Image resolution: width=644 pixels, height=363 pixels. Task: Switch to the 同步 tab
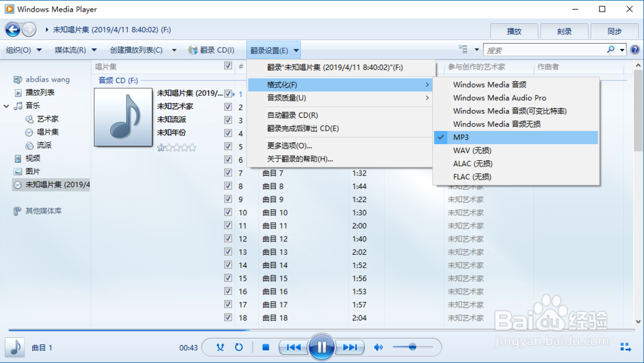click(614, 31)
